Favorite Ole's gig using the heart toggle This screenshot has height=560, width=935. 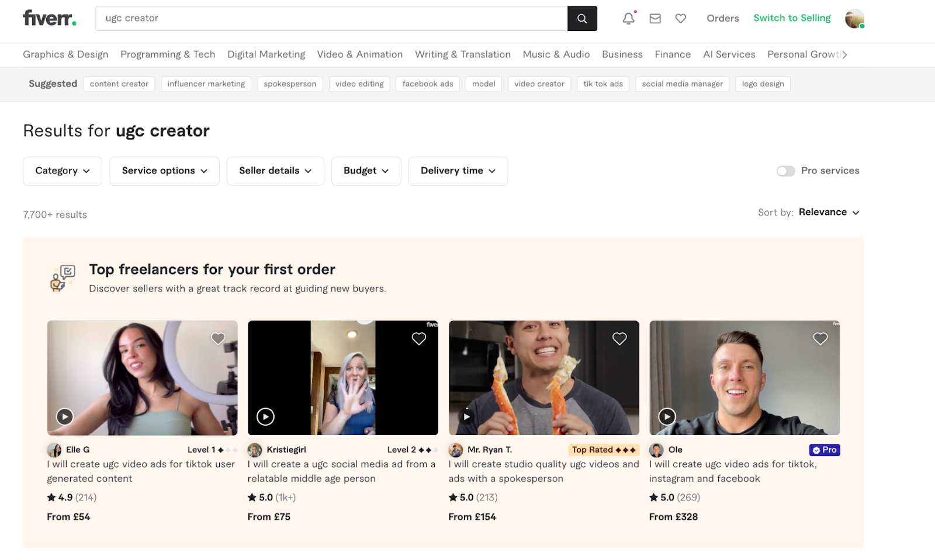[x=820, y=338]
